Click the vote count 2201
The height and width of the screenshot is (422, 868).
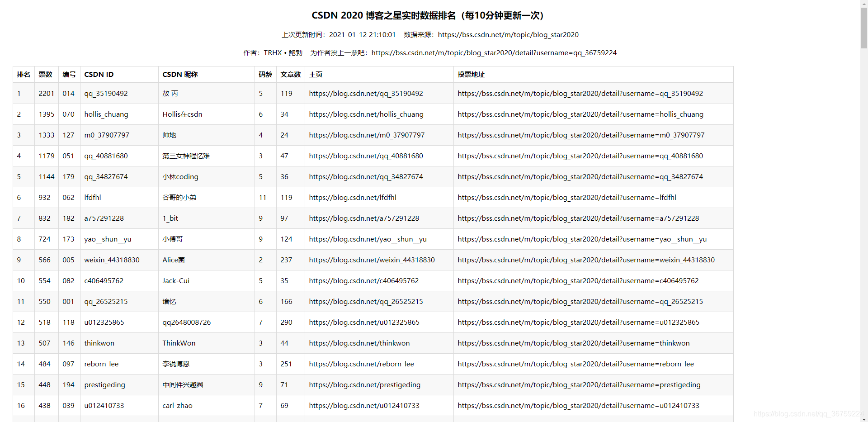coord(46,94)
